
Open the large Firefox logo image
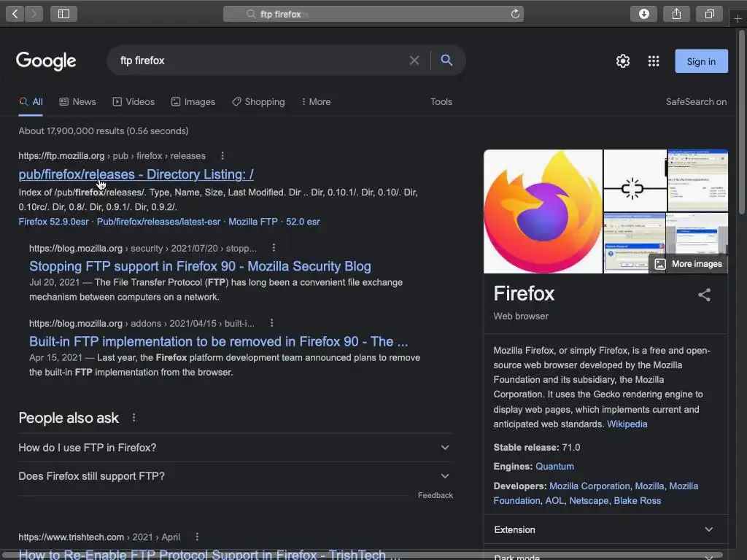coord(543,211)
